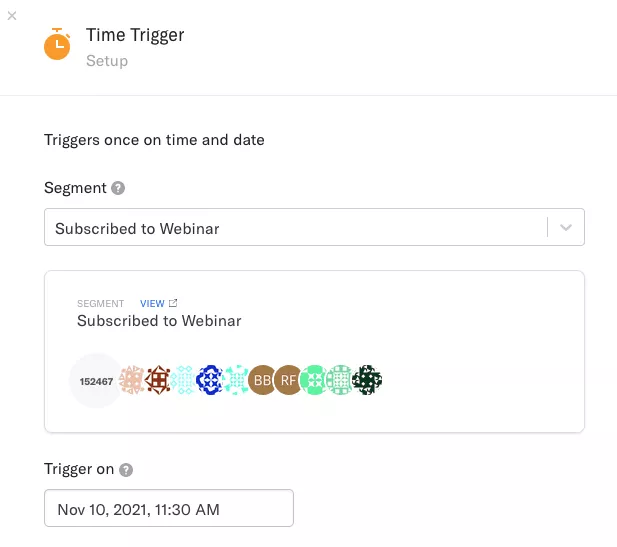Open the Subscribed to Webinar segment selector
617x547 pixels.
314,227
